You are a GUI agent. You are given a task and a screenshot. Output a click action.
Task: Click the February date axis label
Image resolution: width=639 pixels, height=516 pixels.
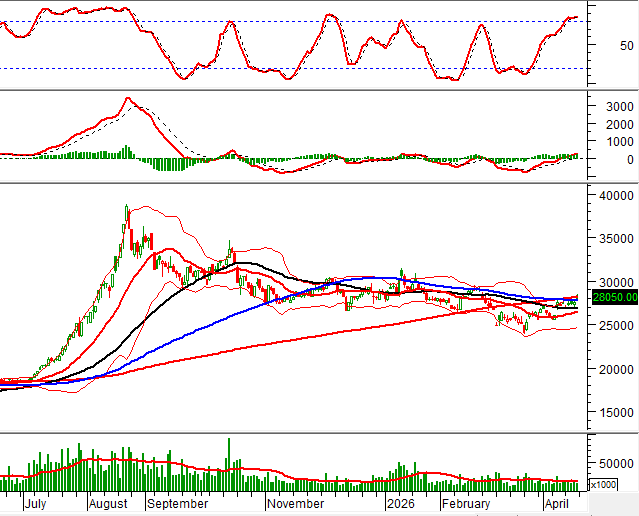coord(466,506)
